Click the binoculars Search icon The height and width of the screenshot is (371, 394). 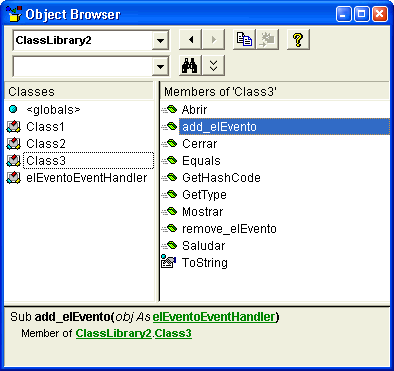(x=190, y=66)
